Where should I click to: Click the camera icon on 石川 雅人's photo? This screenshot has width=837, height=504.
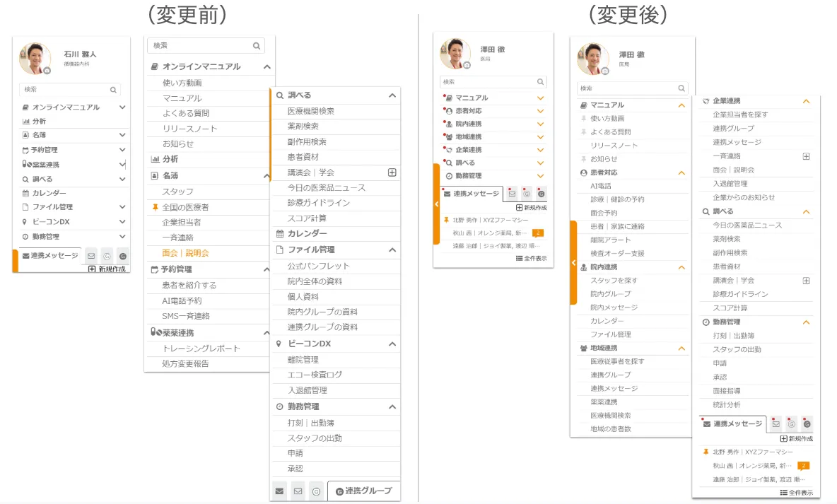[x=47, y=71]
